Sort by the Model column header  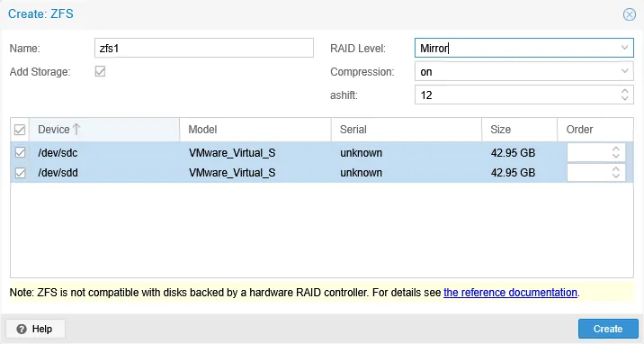point(255,130)
